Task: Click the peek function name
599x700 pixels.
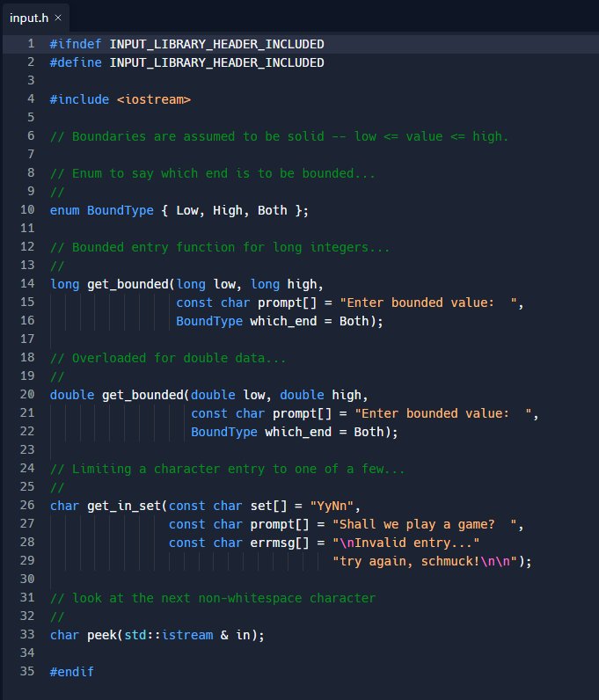Action: [x=101, y=635]
